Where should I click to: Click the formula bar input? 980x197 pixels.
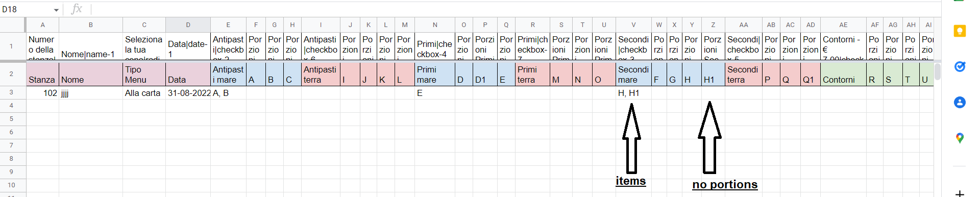[x=510, y=9]
